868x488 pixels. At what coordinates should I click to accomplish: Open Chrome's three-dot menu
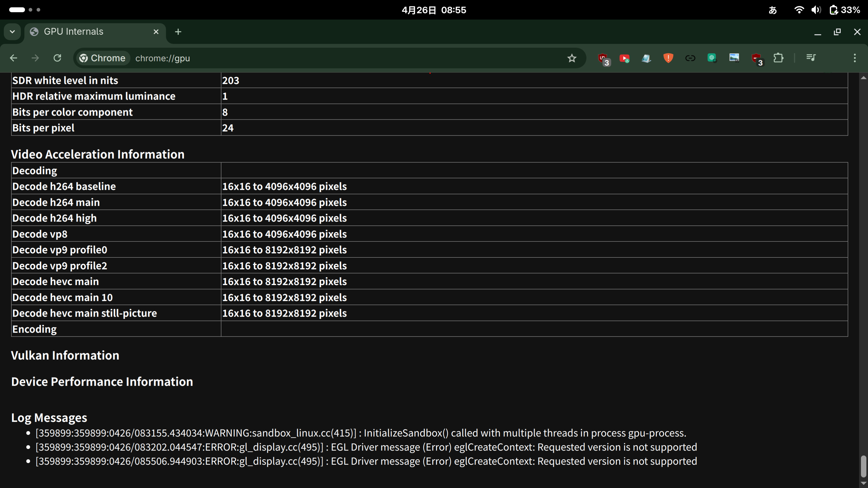pos(854,58)
